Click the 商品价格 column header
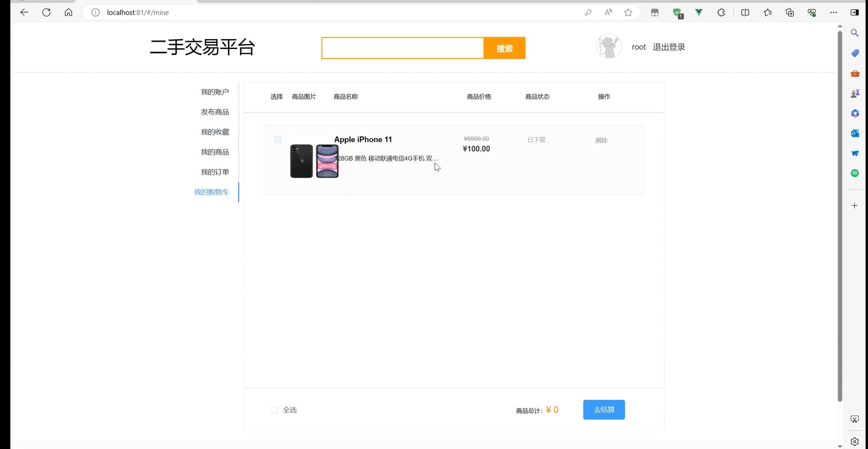The image size is (868, 449). 479,97
